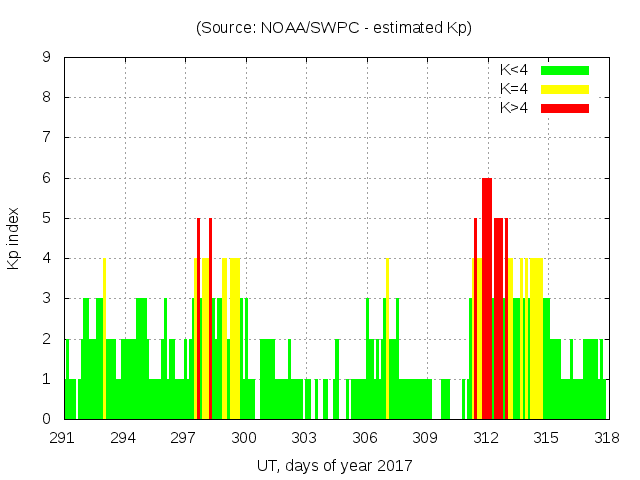Select the "K>4" legend text label
The width and height of the screenshot is (640, 480).
tap(514, 108)
